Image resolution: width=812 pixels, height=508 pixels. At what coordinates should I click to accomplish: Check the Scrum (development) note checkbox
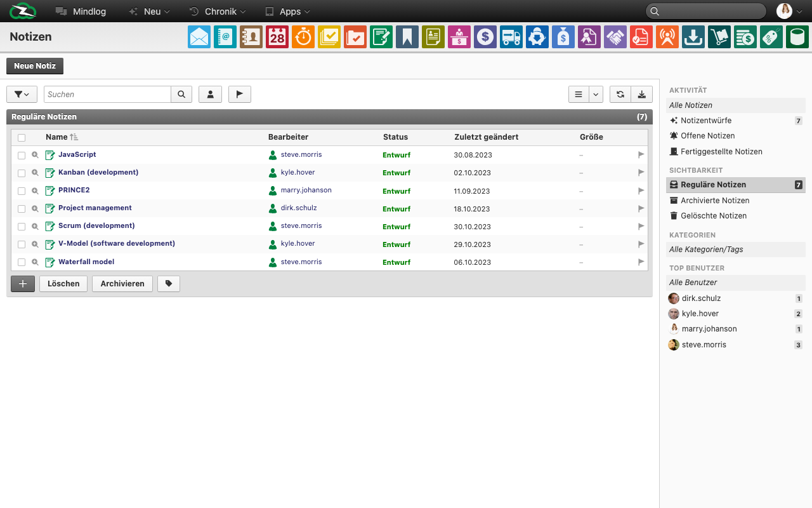(x=22, y=226)
